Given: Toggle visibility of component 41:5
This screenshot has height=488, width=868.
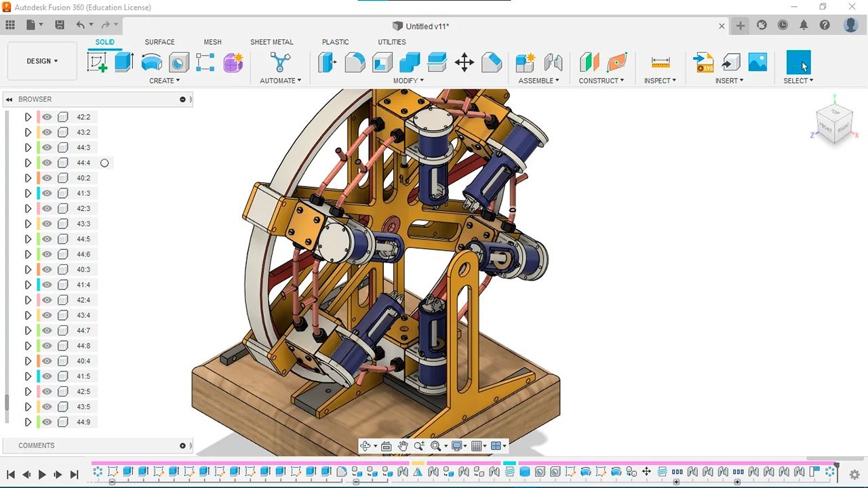Looking at the screenshot, I should click(47, 376).
